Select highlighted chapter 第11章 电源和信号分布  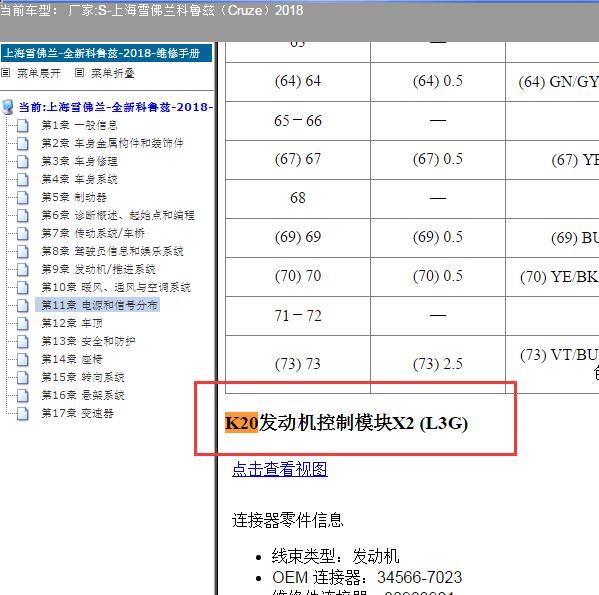point(97,305)
